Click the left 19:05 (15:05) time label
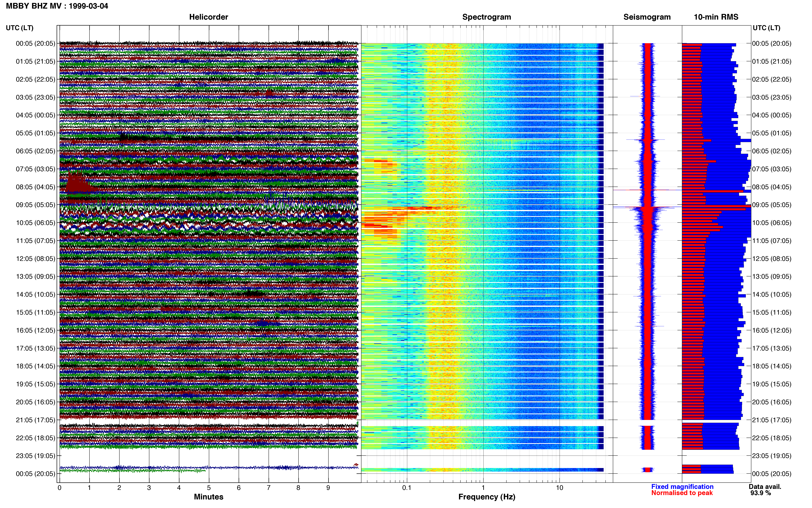The width and height of the screenshot is (812, 508). 35,384
